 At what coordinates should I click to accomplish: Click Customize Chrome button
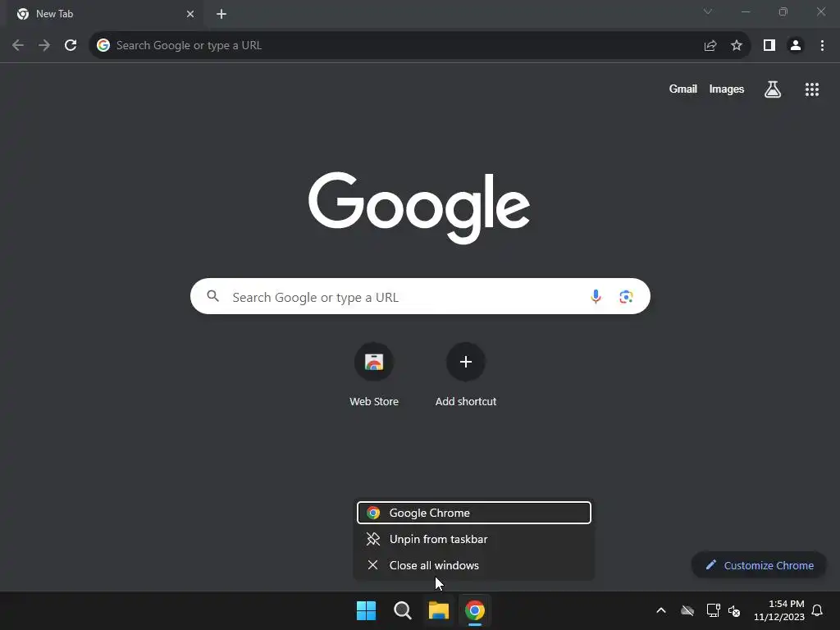click(759, 565)
